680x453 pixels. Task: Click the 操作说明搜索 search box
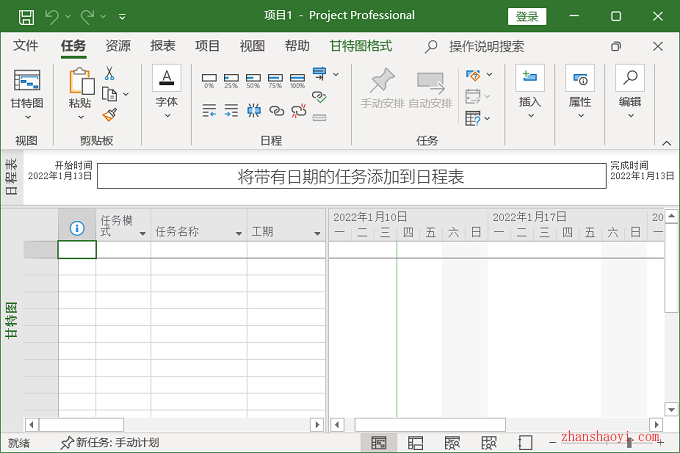[x=487, y=46]
